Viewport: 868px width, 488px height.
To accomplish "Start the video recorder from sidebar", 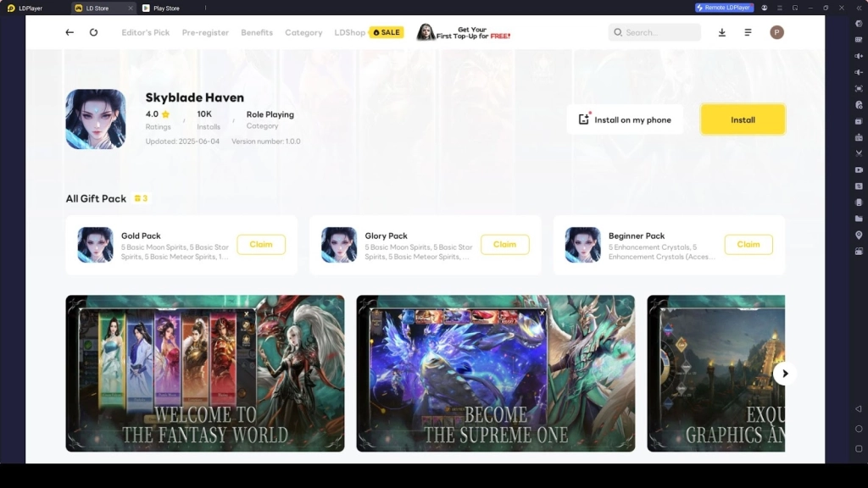I will pos(859,169).
